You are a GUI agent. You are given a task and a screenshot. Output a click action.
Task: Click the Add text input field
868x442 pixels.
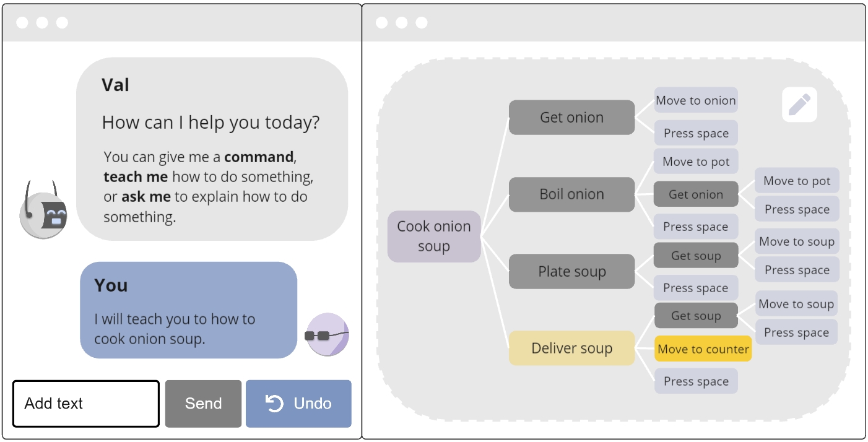pos(86,404)
